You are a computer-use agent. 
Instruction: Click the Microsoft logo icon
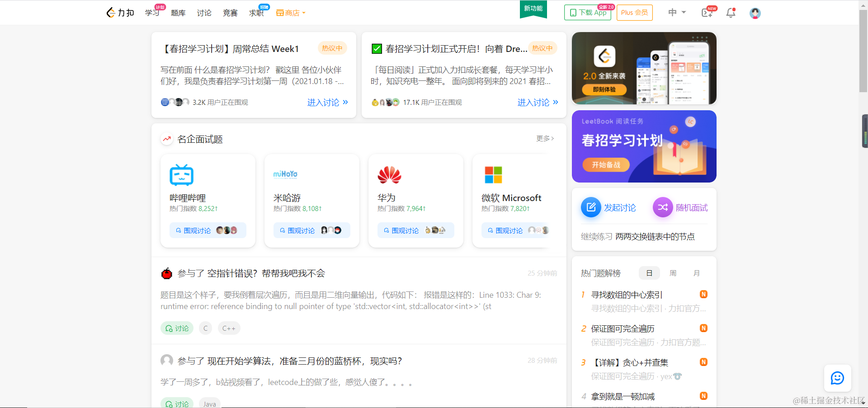[x=493, y=175]
